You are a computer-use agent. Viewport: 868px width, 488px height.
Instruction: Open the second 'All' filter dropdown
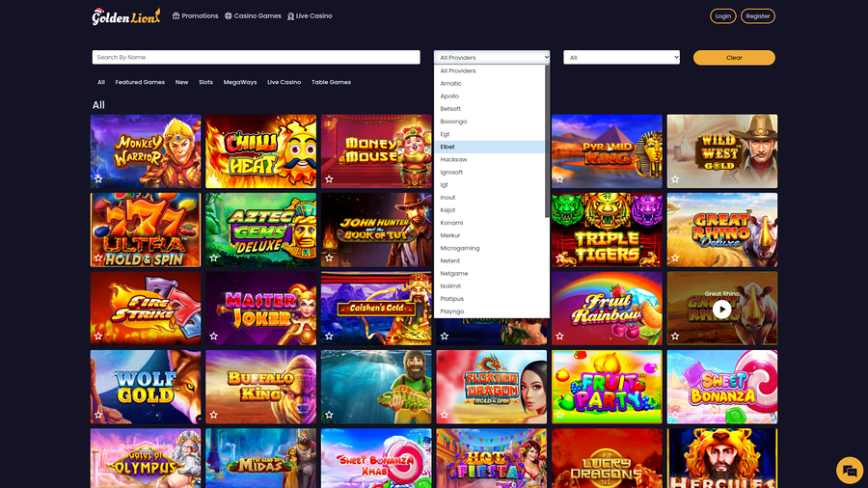coord(622,58)
